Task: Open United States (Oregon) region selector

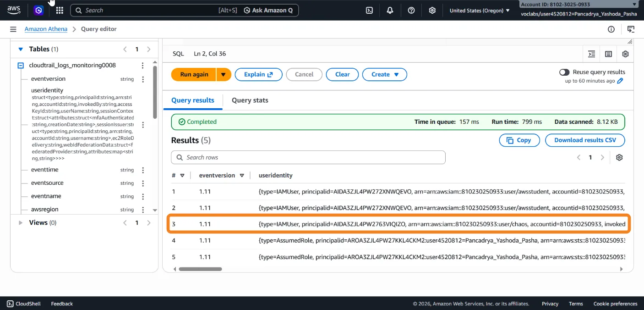Action: click(480, 10)
